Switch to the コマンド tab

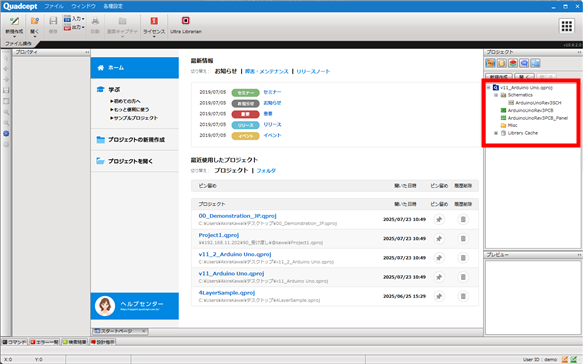(15, 342)
